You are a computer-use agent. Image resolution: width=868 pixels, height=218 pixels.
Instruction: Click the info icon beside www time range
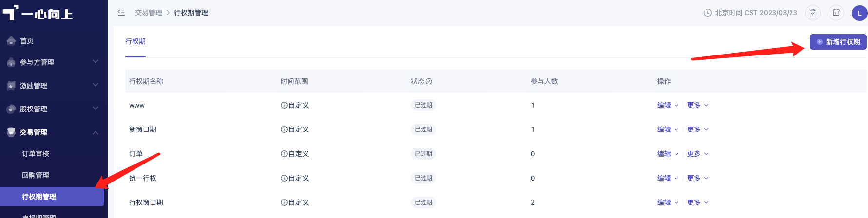[284, 105]
